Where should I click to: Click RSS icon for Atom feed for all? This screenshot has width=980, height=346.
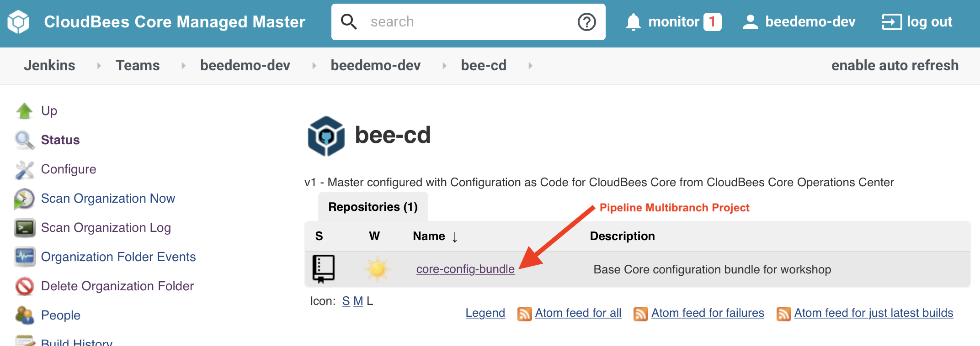click(x=524, y=314)
